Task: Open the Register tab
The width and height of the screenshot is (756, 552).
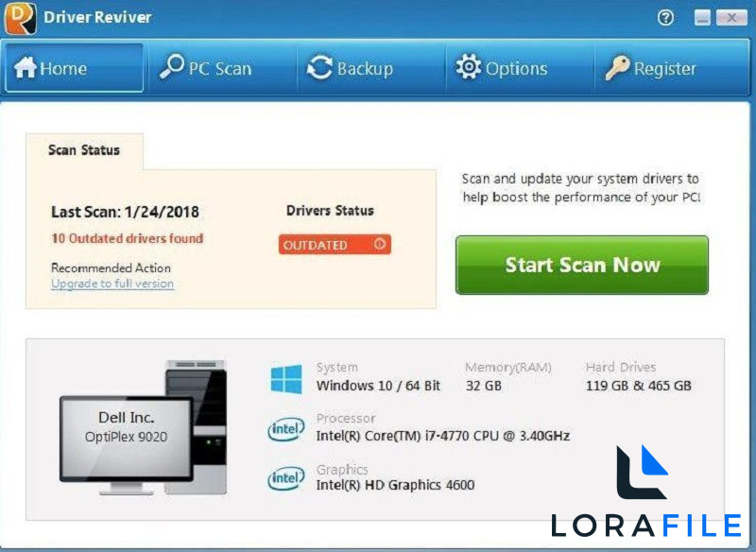Action: 670,67
